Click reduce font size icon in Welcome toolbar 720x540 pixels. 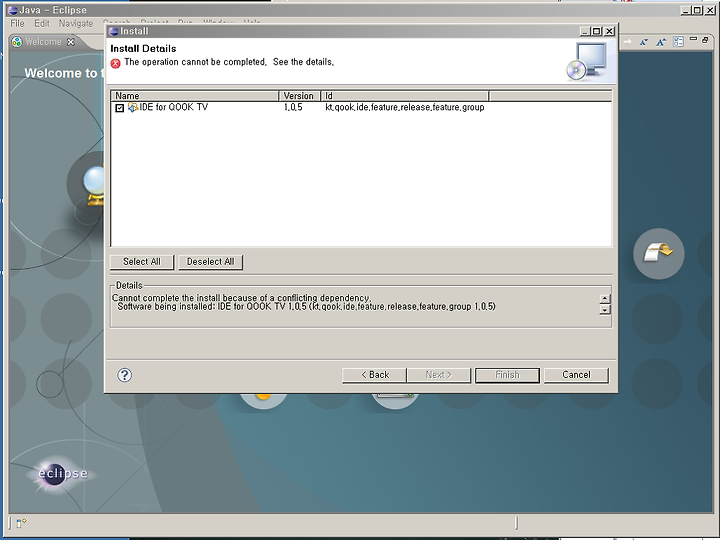click(643, 42)
